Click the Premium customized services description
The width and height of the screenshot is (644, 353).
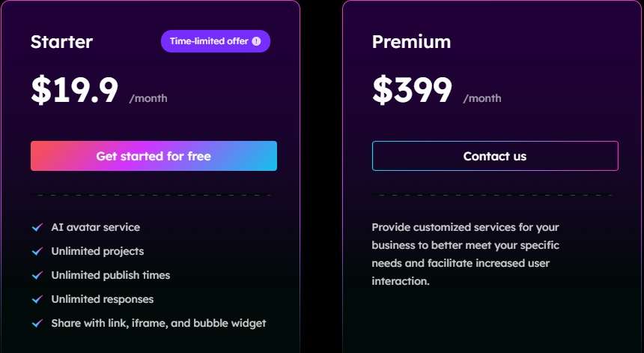point(466,254)
